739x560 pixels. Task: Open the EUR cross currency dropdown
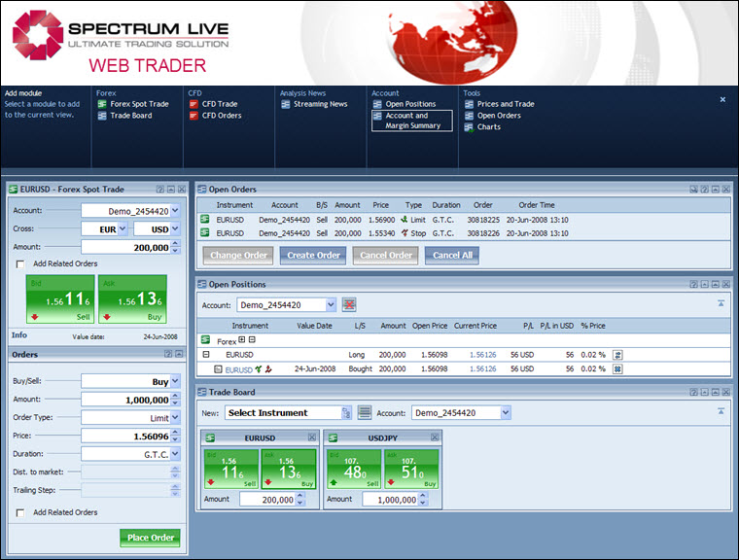pos(123,229)
